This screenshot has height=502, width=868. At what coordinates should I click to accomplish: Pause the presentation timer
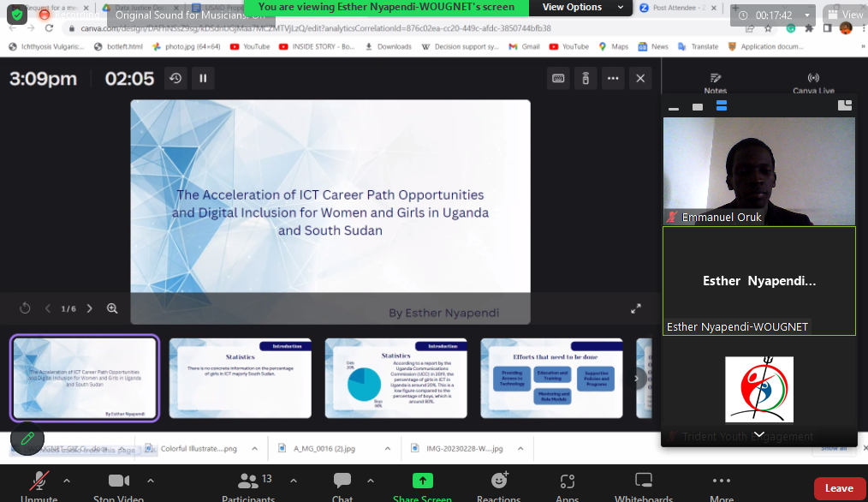tap(203, 79)
